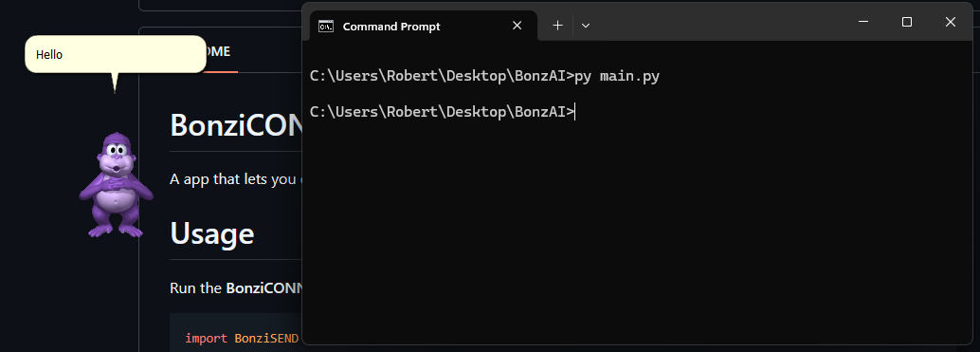Click the "Run the BonziCONN" instruction text
This screenshot has width=980, height=352.
[236, 288]
